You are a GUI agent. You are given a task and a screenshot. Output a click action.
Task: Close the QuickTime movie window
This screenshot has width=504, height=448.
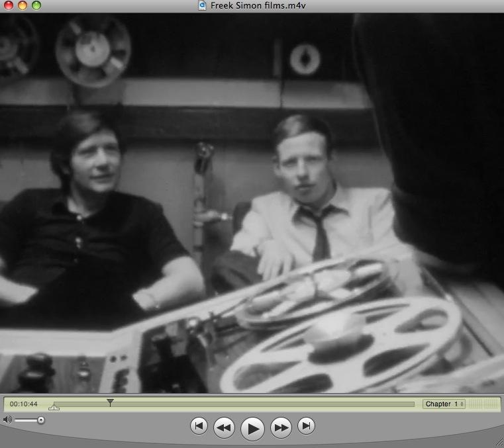(8, 5)
